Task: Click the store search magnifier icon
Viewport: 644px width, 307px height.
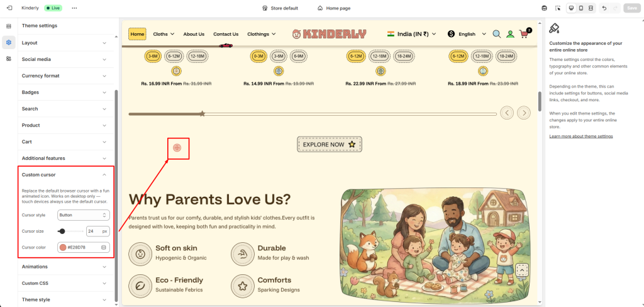Action: coord(497,34)
